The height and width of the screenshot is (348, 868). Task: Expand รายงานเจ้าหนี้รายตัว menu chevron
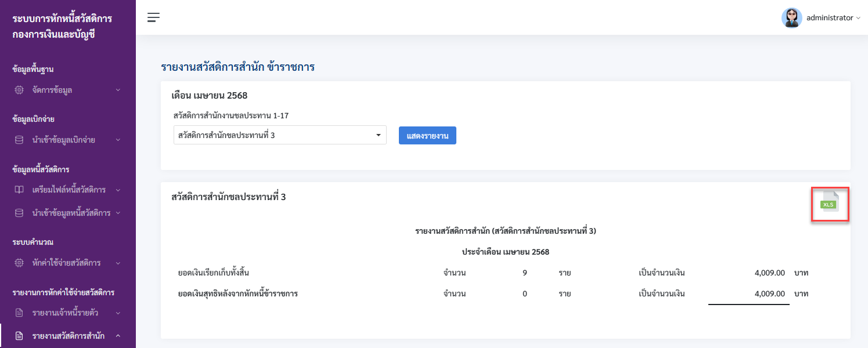pyautogui.click(x=118, y=313)
